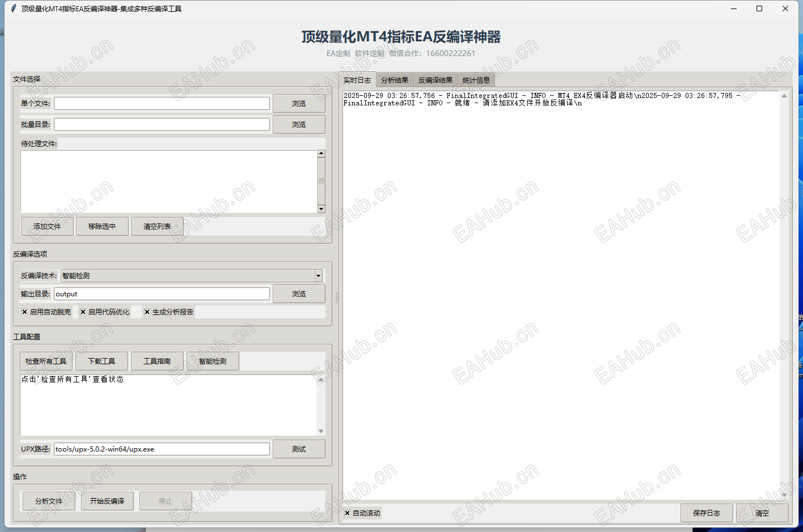The image size is (803, 532).
Task: Click 浏览 button for 单个文件
Action: pos(299,104)
